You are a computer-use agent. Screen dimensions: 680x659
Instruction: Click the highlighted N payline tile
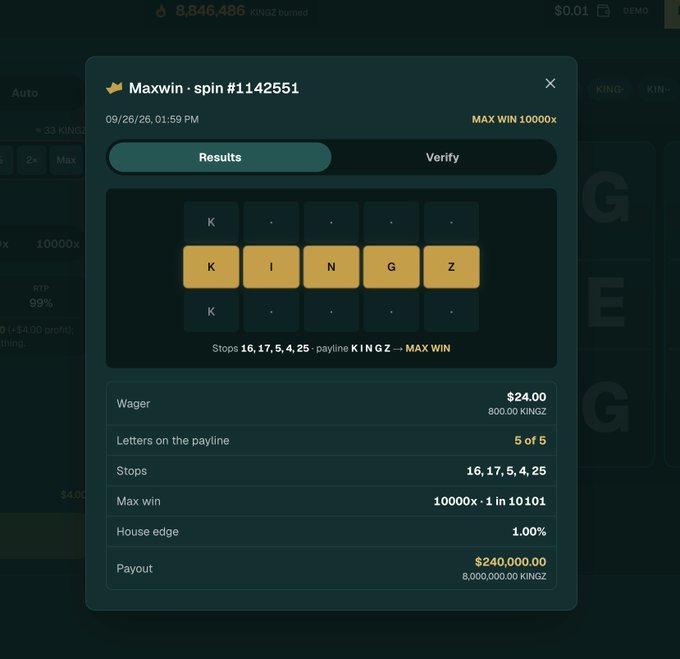click(x=331, y=267)
